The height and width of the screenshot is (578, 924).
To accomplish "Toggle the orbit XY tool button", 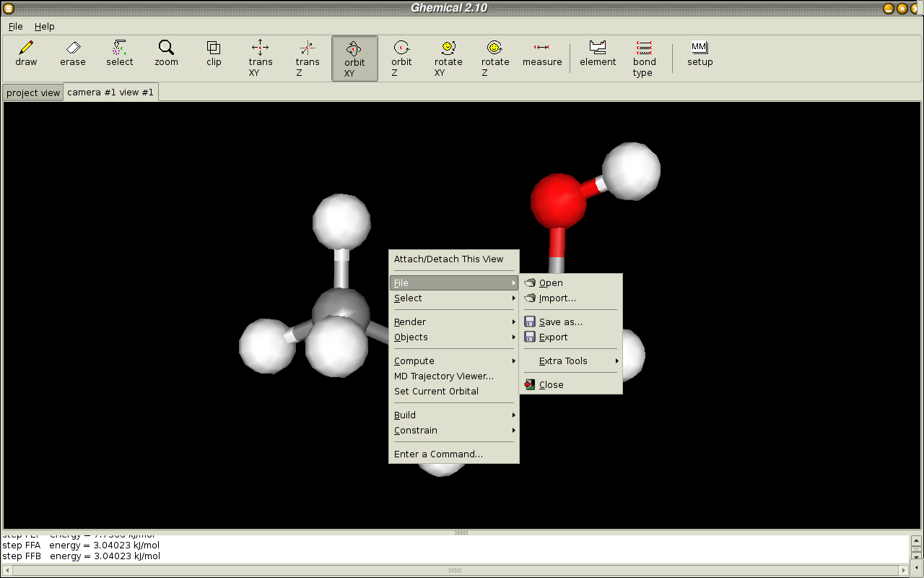I will pyautogui.click(x=354, y=59).
